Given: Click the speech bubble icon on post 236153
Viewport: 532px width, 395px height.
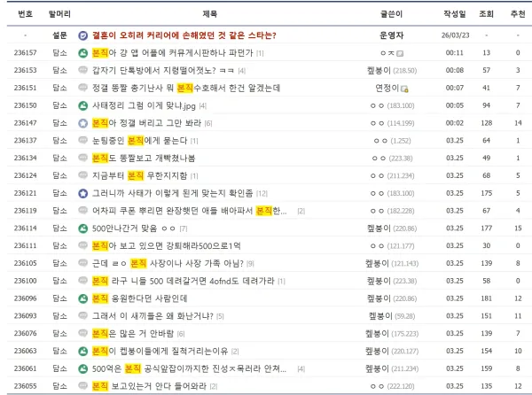Looking at the screenshot, I should 82,70.
